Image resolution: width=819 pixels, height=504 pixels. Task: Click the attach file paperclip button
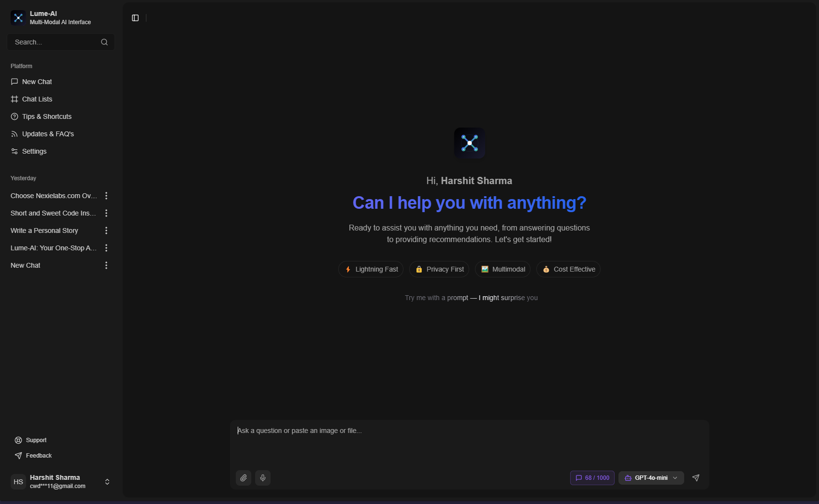pos(244,478)
